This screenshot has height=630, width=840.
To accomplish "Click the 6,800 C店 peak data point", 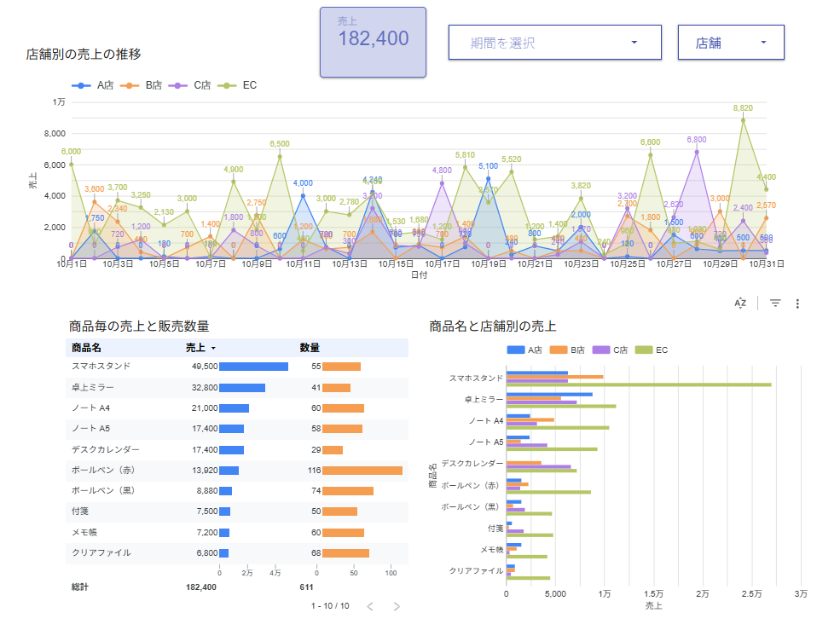I will (697, 152).
